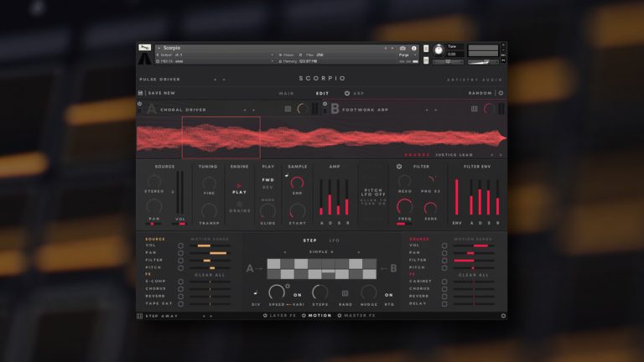Image resolution: width=644 pixels, height=362 pixels.
Task: Click layer A CLEAR ALL button
Action: pos(210,275)
